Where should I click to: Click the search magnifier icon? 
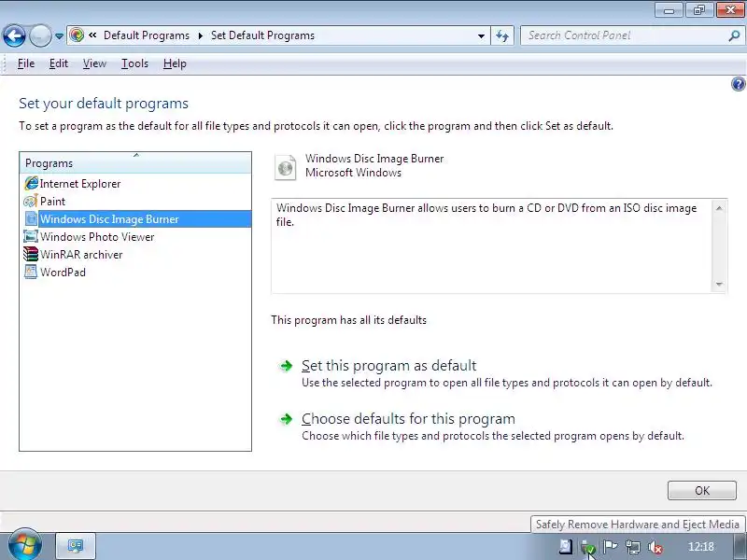(734, 35)
